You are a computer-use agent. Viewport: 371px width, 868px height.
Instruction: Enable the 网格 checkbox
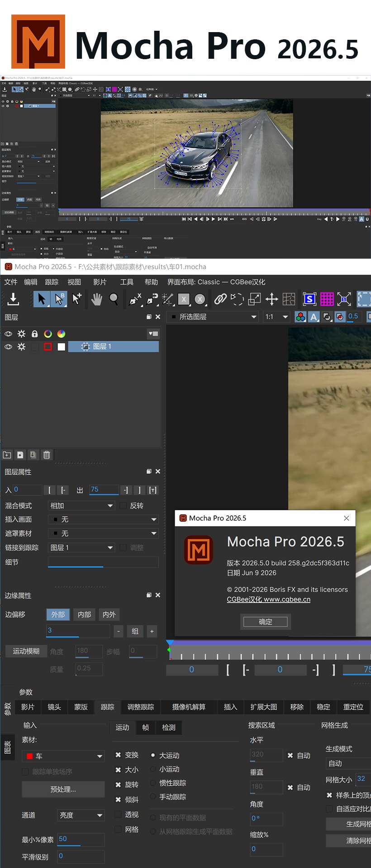coord(118,830)
